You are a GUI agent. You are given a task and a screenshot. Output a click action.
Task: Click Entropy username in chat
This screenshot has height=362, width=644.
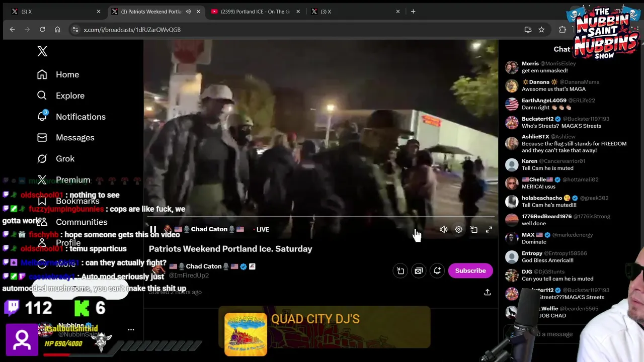532,253
